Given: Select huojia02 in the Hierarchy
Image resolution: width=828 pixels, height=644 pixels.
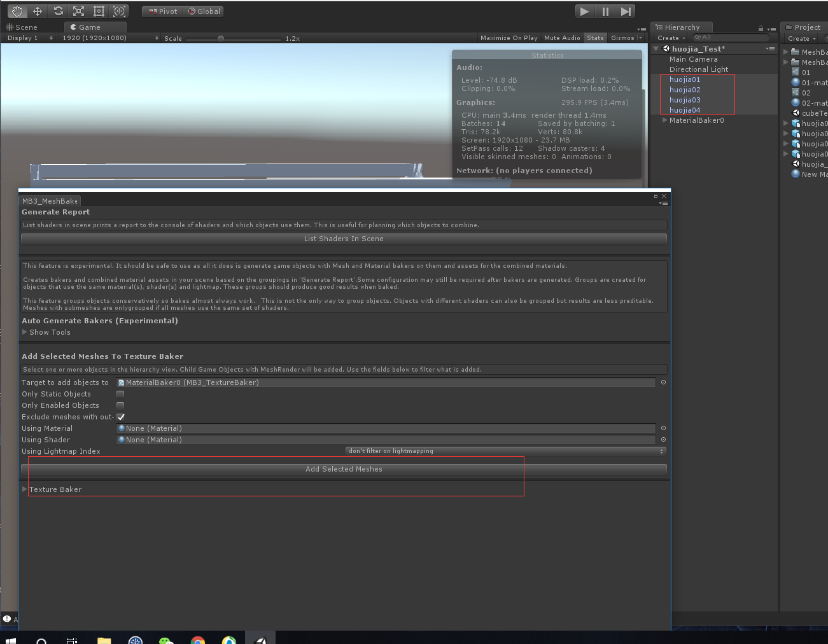Looking at the screenshot, I should (684, 90).
